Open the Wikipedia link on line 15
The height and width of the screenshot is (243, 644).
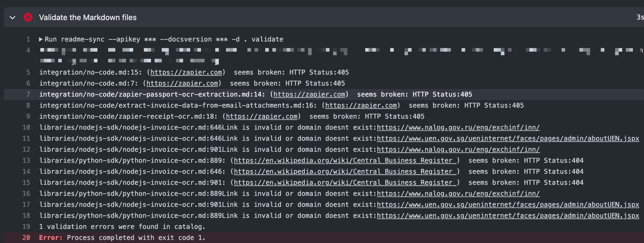coord(345,182)
